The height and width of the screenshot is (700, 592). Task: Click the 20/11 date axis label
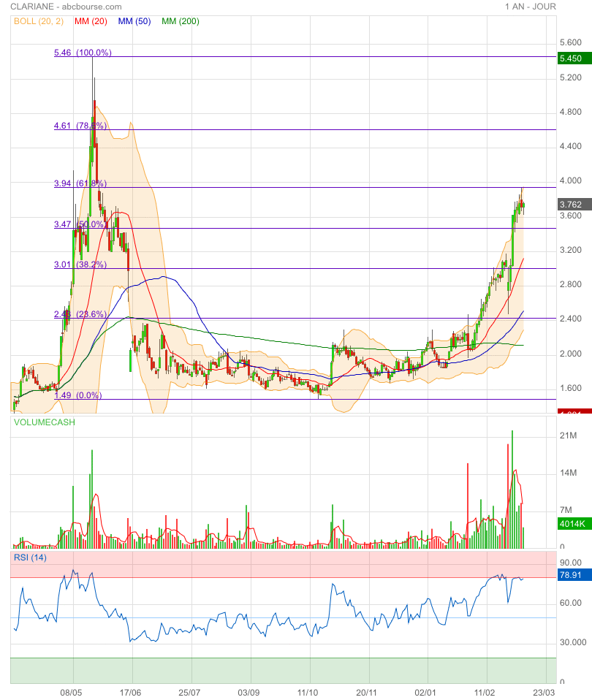point(367,693)
